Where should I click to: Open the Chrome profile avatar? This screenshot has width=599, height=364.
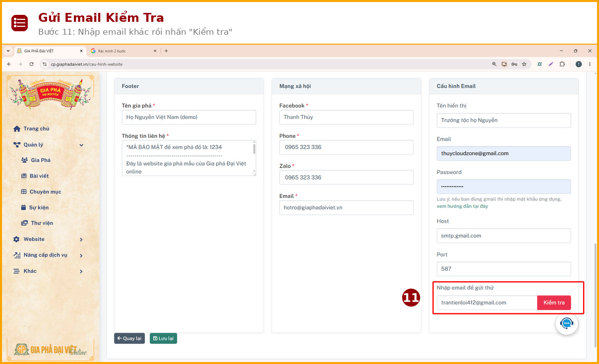click(578, 64)
